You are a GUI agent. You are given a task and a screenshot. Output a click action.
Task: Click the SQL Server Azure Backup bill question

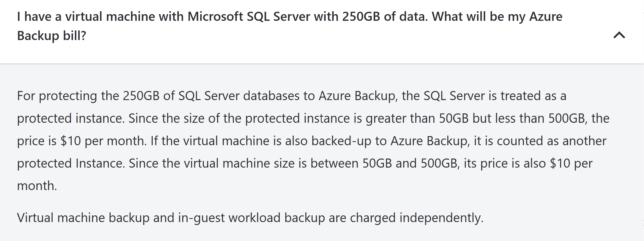pyautogui.click(x=290, y=26)
